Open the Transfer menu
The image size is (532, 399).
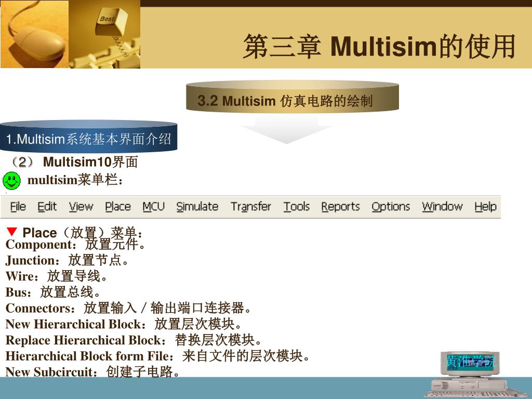pyautogui.click(x=251, y=206)
